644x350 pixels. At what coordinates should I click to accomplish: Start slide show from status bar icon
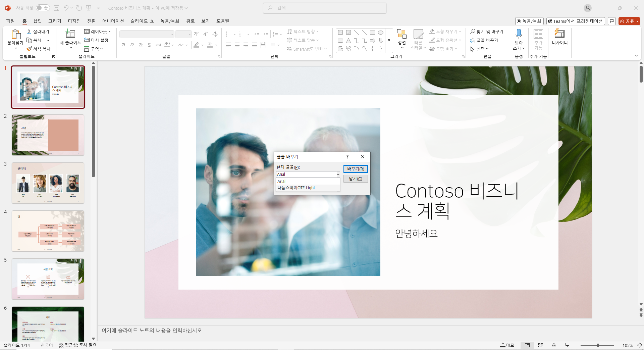pyautogui.click(x=567, y=345)
